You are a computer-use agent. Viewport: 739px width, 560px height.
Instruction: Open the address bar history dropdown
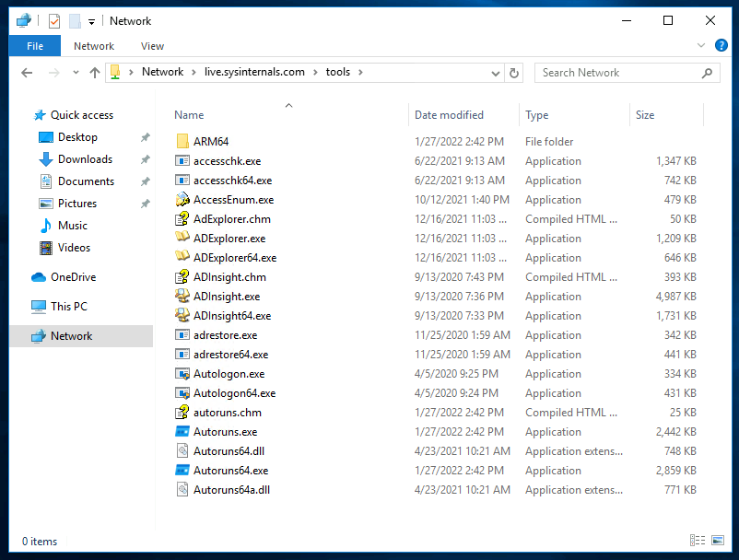[494, 72]
